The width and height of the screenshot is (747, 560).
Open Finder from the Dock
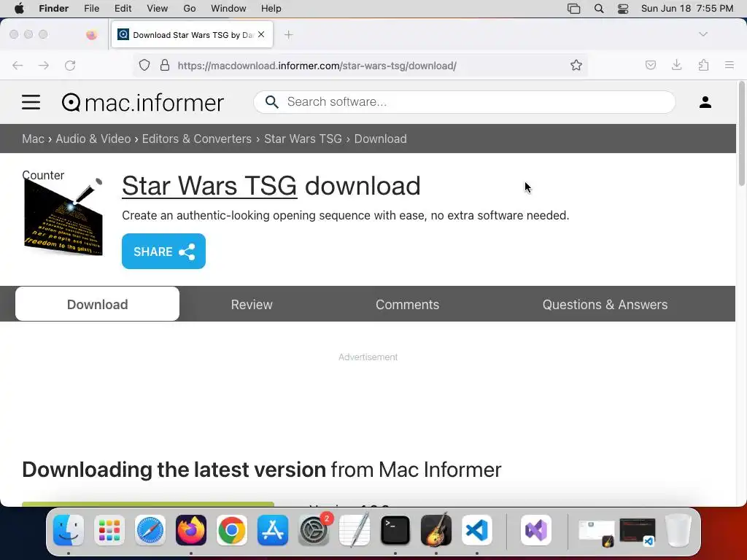[69, 530]
